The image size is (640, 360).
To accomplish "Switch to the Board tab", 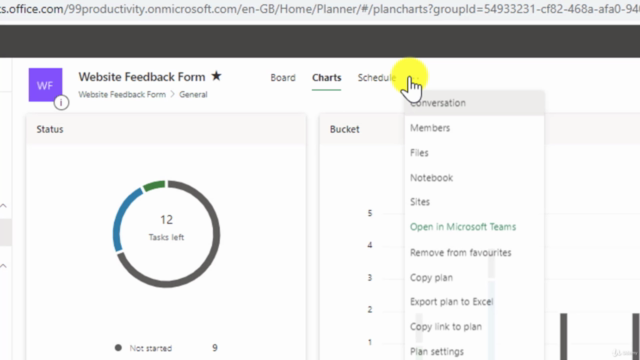I will pos(283,78).
